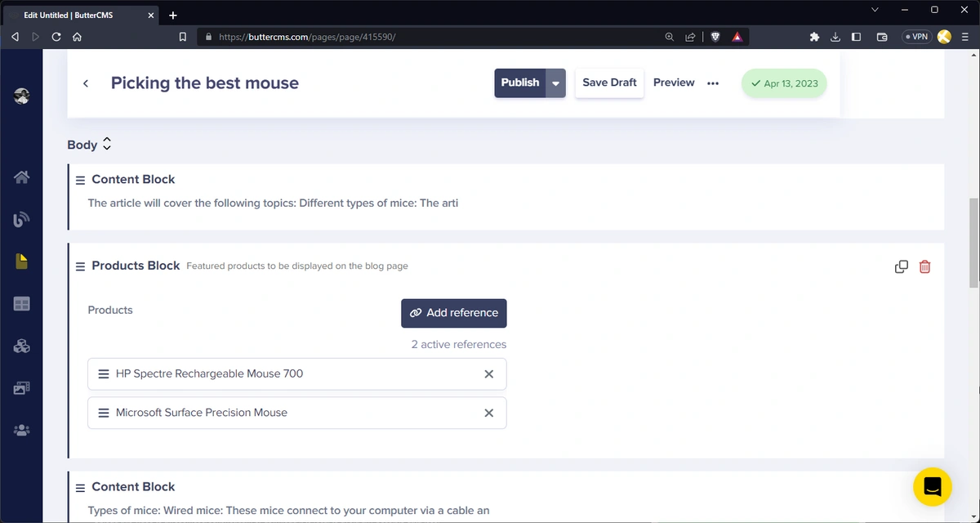Open the Blog posts feed icon in sidebar
Viewport: 980px width, 523px height.
[22, 219]
